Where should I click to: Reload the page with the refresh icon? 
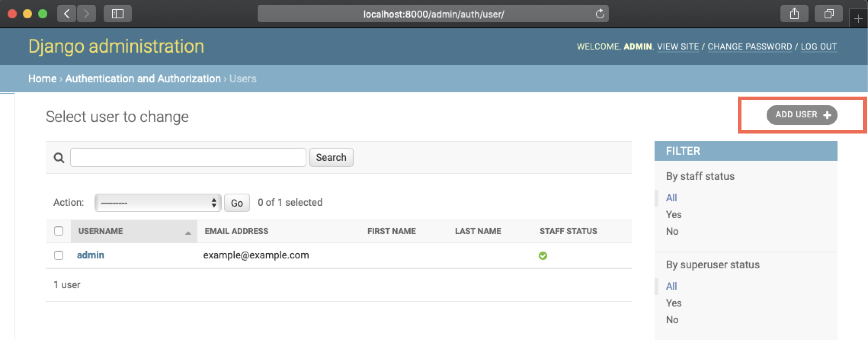tap(600, 14)
